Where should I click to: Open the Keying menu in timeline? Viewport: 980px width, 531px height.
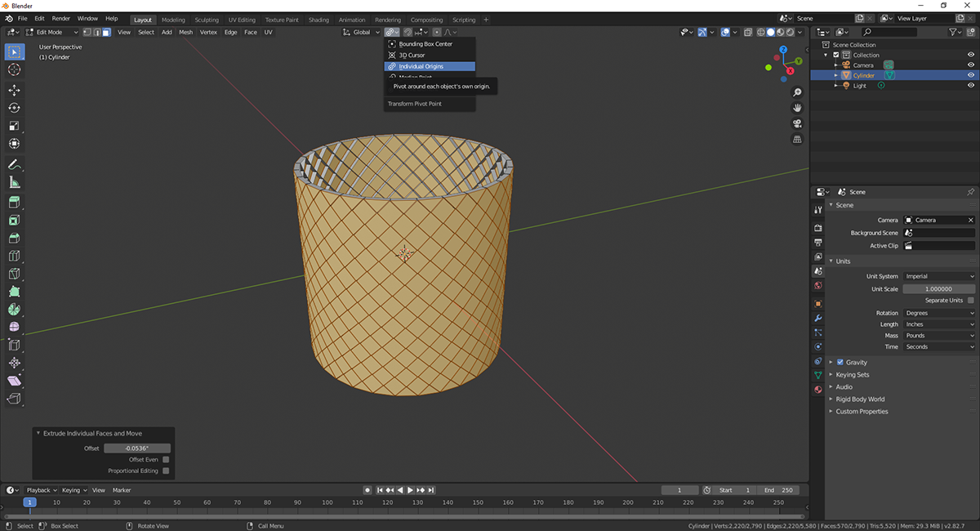click(73, 490)
